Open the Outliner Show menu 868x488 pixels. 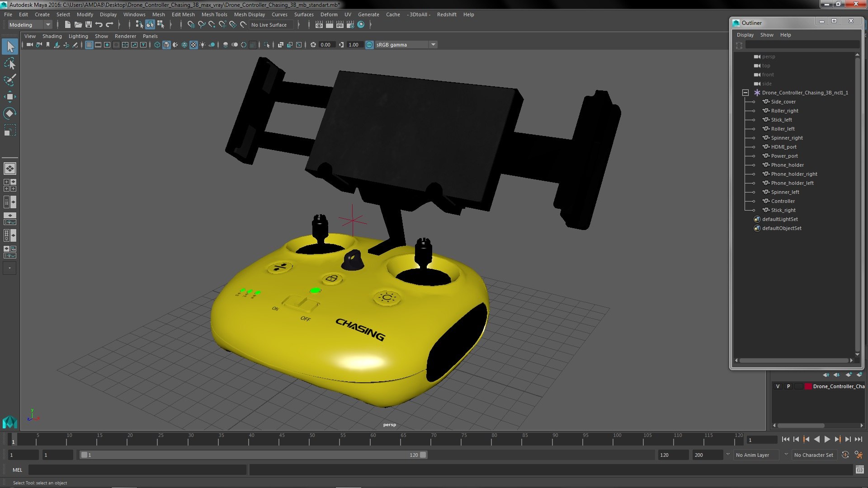[767, 35]
